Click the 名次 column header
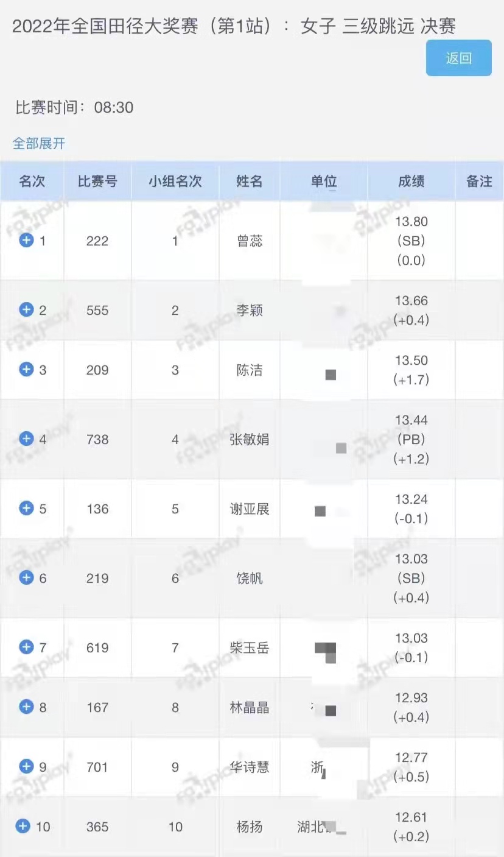Image resolution: width=504 pixels, height=857 pixels. (x=32, y=181)
